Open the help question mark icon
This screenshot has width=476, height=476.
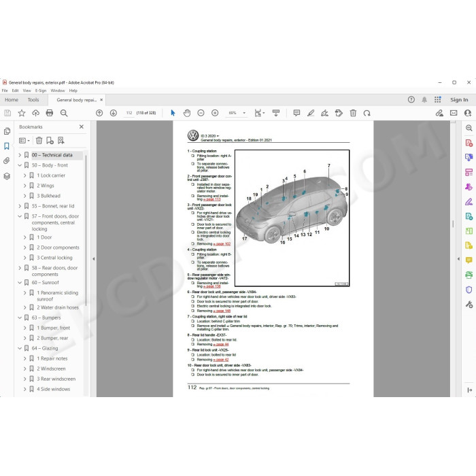click(x=411, y=99)
